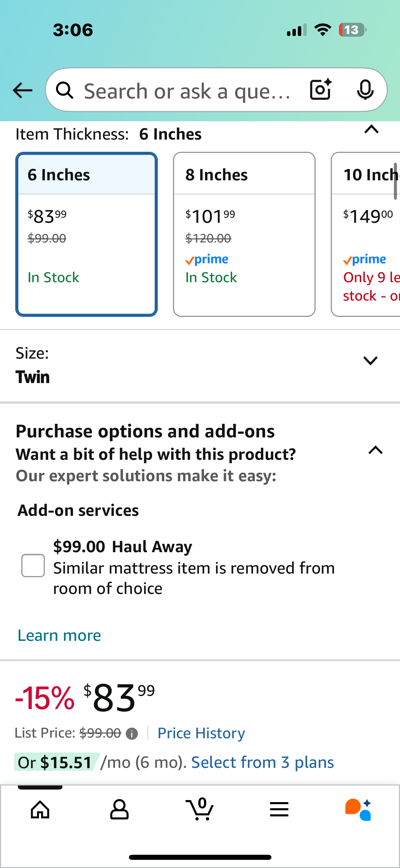The image size is (400, 868).
Task: Open the Learn more link
Action: (x=59, y=635)
